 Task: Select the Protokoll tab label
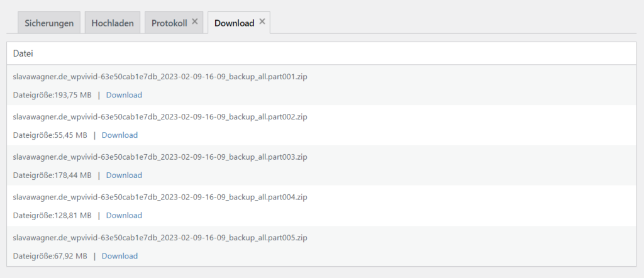point(169,23)
